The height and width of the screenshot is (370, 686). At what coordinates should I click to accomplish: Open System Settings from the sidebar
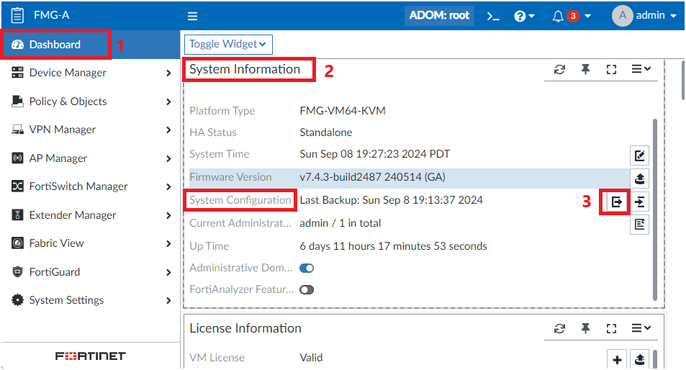pyautogui.click(x=90, y=300)
